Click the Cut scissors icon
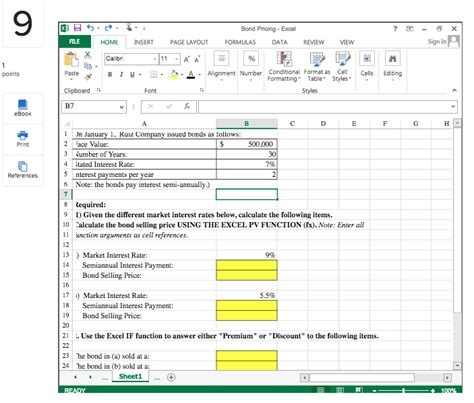The image size is (474, 403). tap(88, 55)
